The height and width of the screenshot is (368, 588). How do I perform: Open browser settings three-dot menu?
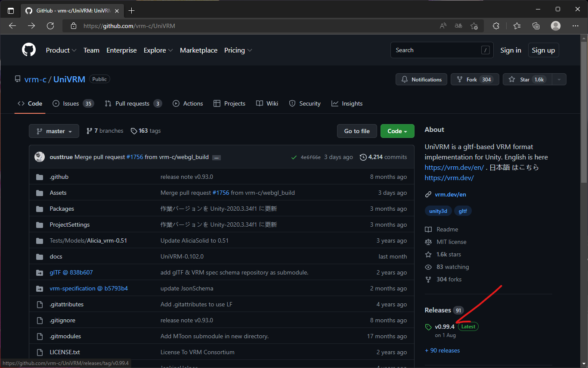point(576,26)
